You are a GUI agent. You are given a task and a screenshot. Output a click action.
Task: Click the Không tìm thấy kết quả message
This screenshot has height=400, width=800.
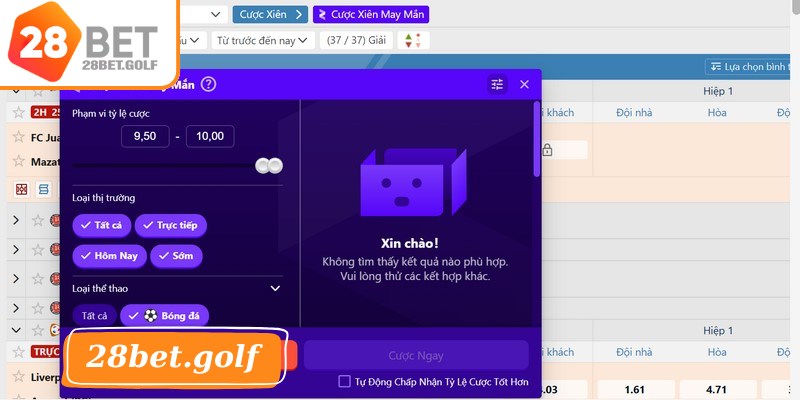(415, 269)
